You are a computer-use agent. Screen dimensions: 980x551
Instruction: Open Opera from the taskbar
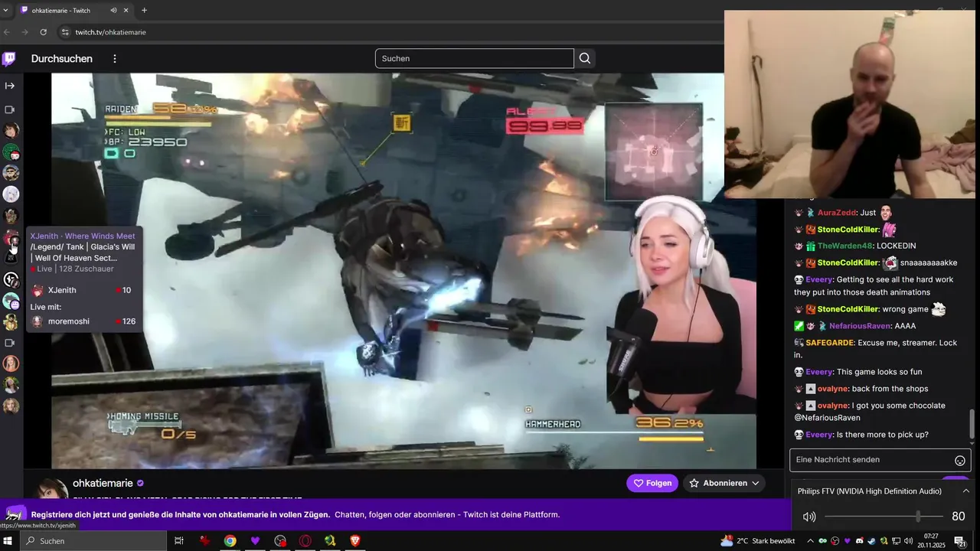(305, 541)
